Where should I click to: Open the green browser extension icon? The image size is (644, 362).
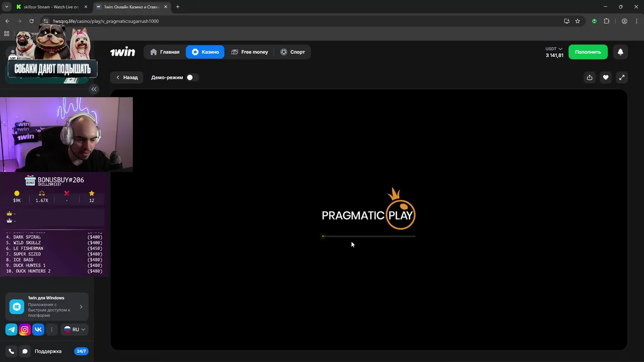coord(594,21)
